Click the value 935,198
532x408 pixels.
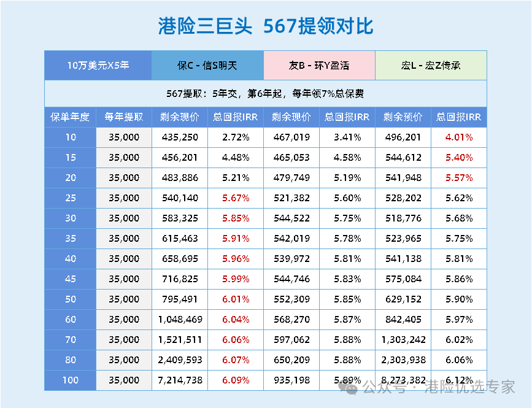(x=291, y=380)
